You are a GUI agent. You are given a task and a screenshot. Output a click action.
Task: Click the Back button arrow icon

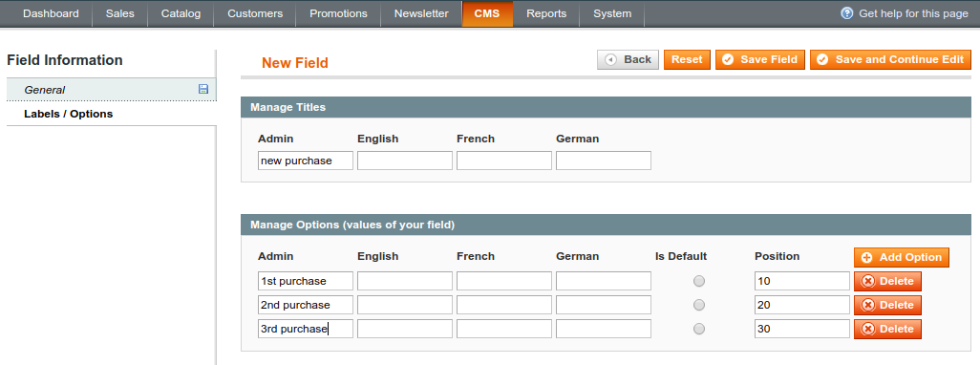click(610, 60)
